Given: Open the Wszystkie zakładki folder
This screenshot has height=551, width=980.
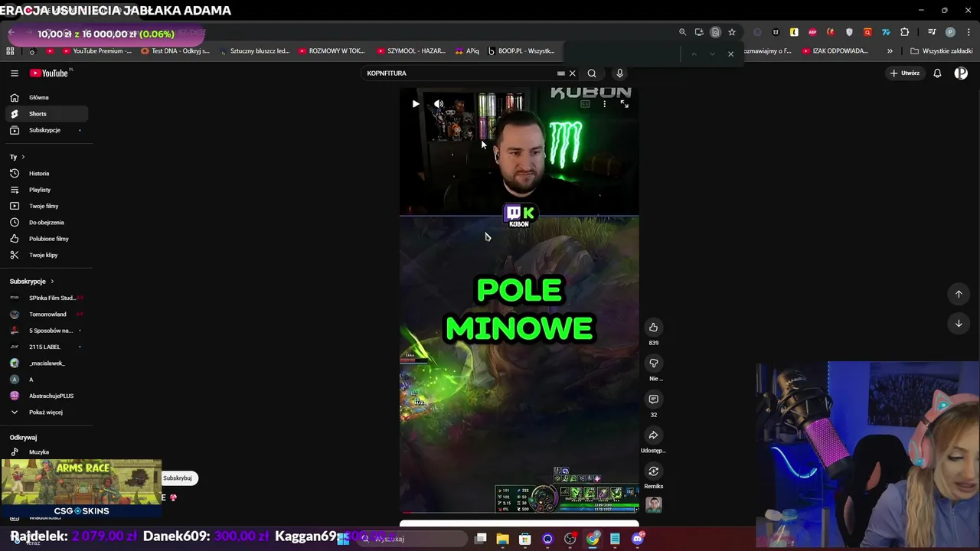Looking at the screenshot, I should pos(942,51).
